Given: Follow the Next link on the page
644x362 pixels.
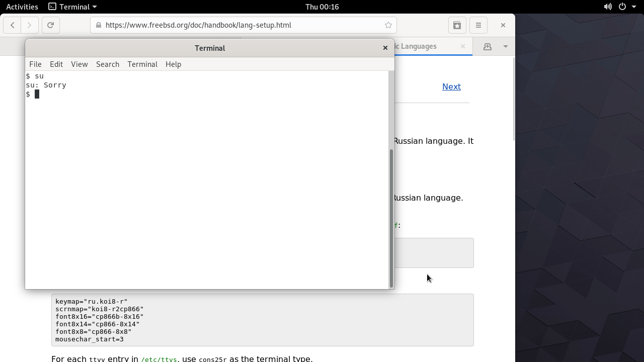Looking at the screenshot, I should click(x=451, y=86).
